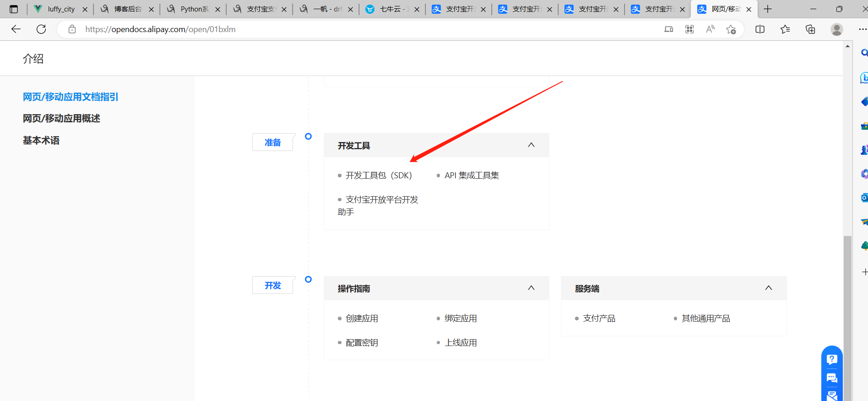Click the 介绍 page heading
This screenshot has width=868, height=401.
pos(33,59)
